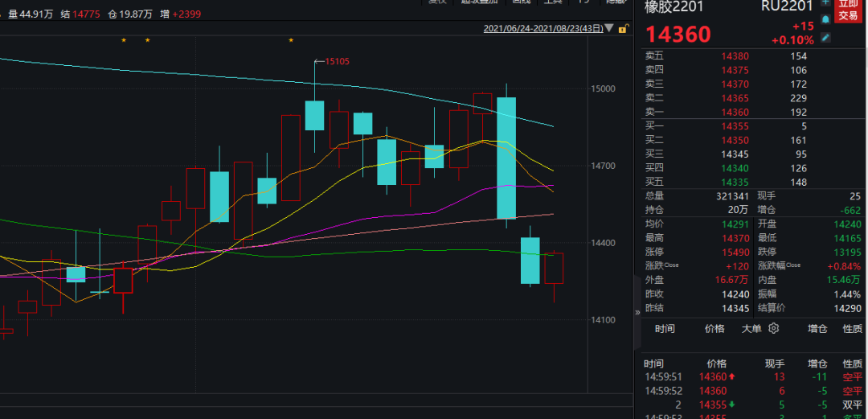Image resolution: width=868 pixels, height=419 pixels.
Task: Click the 橡胶2201 contract name
Action: (x=674, y=6)
